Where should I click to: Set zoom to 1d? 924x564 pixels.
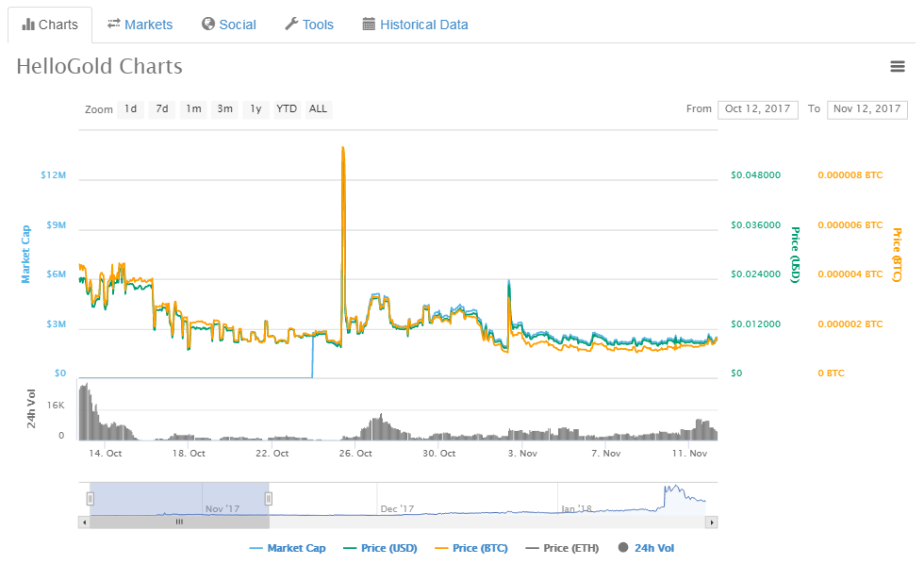tap(130, 109)
